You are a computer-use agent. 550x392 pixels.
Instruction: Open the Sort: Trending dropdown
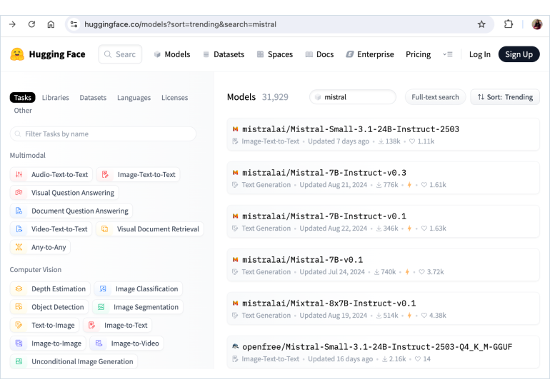[x=505, y=97]
